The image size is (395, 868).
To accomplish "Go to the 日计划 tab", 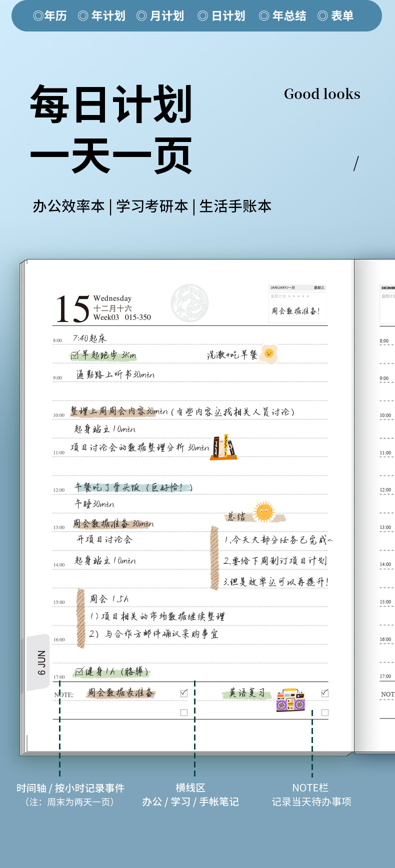I will pos(221,16).
